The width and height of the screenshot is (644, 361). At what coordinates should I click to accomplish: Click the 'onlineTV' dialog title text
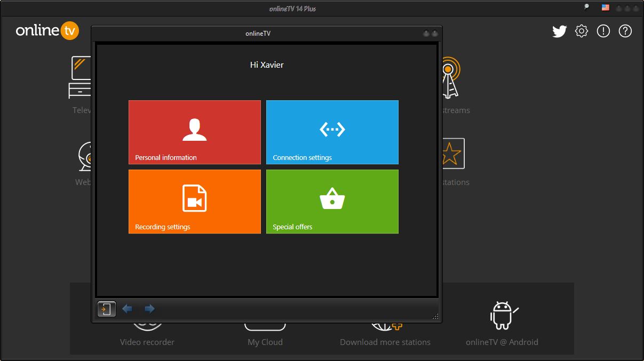click(x=258, y=34)
